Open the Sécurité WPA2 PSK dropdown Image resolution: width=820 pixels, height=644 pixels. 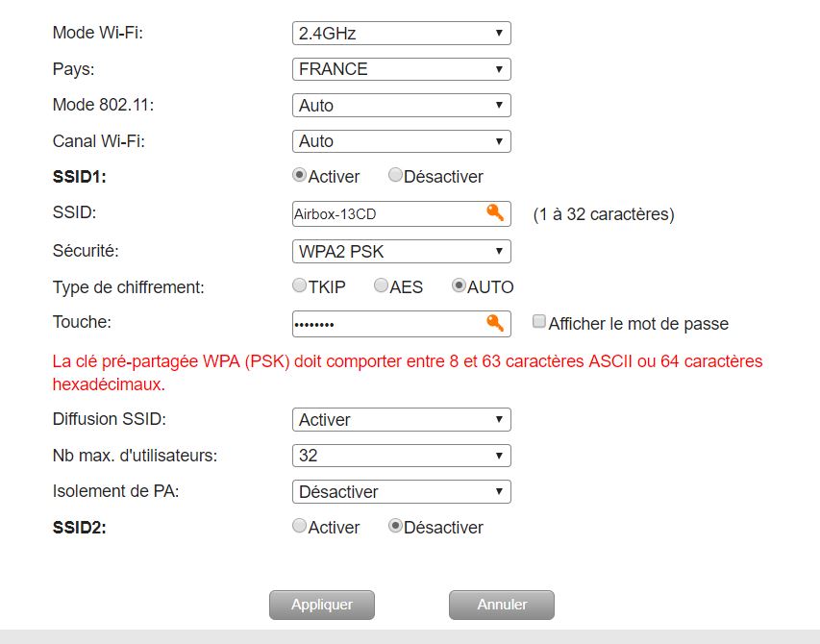pos(402,252)
